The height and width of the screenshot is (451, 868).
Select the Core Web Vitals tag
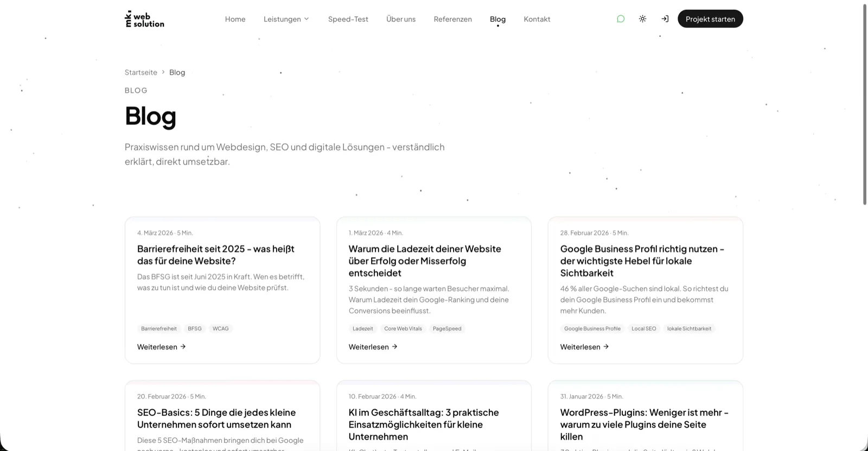(403, 328)
